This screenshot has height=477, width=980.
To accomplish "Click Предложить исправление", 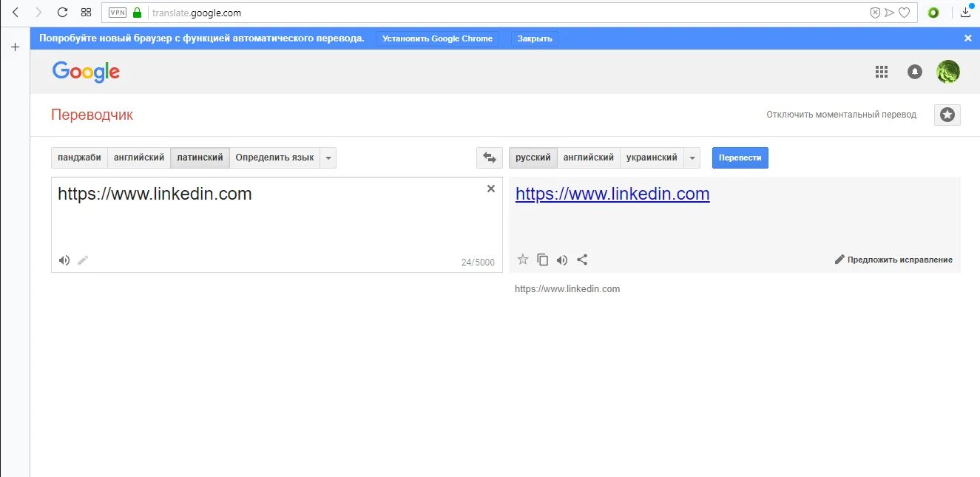I will coord(893,260).
